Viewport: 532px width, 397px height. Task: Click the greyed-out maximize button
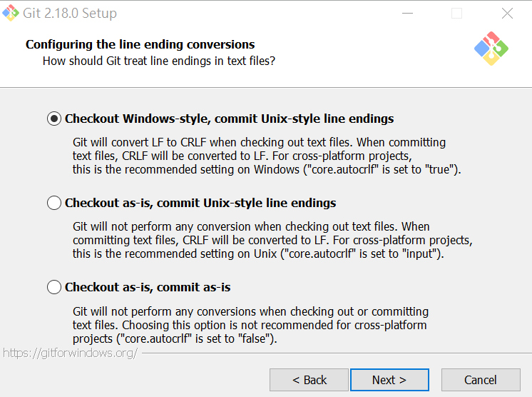pyautogui.click(x=457, y=14)
